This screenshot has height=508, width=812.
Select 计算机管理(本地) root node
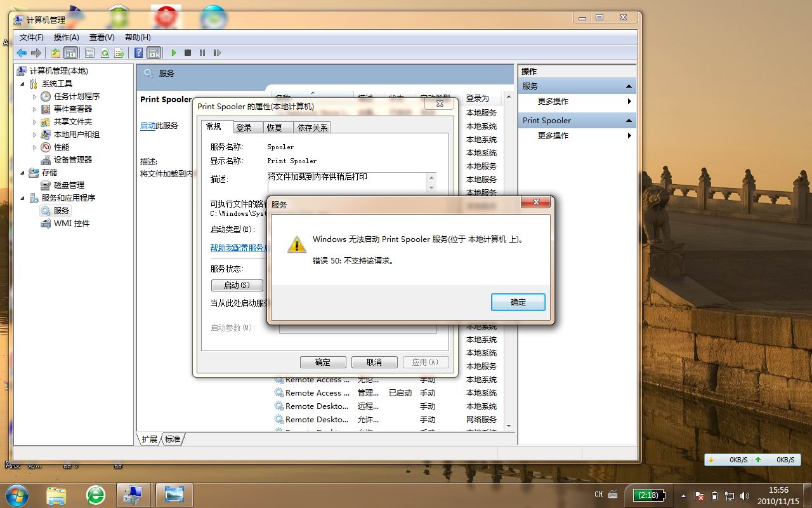[58, 71]
